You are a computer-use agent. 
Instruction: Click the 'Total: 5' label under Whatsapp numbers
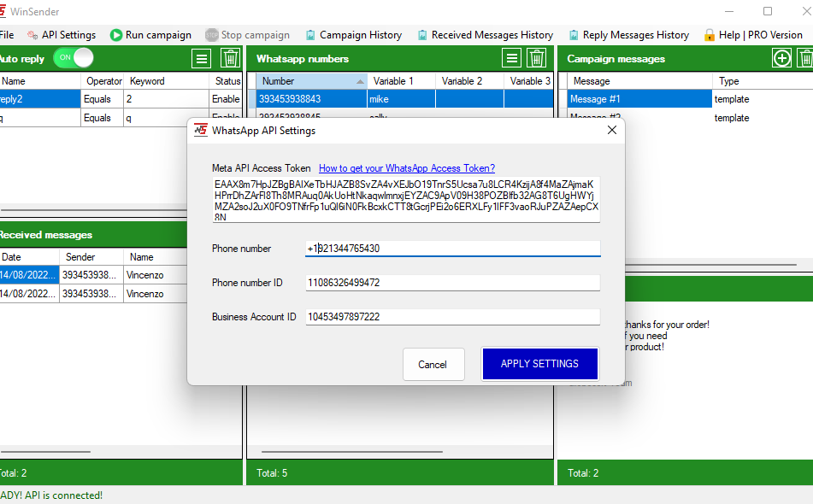click(x=272, y=473)
